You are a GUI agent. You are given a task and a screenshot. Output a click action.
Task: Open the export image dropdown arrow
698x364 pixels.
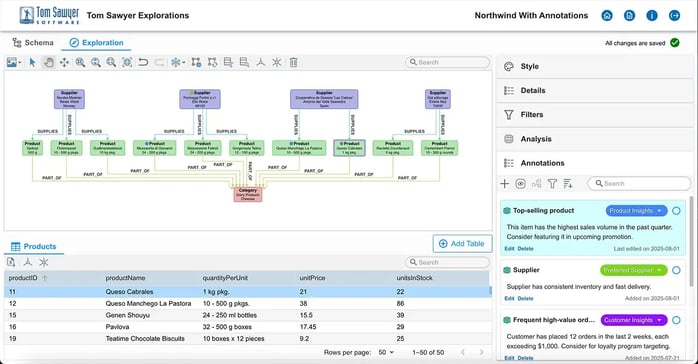coord(20,63)
